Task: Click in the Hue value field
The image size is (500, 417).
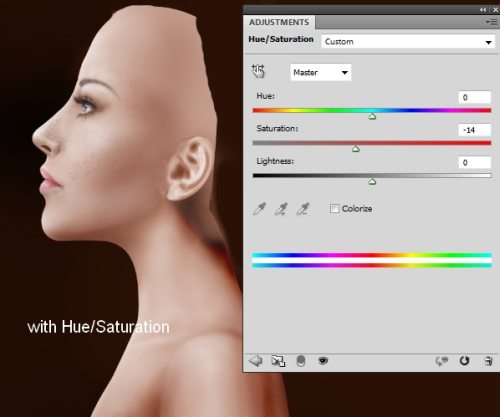Action: pyautogui.click(x=474, y=97)
